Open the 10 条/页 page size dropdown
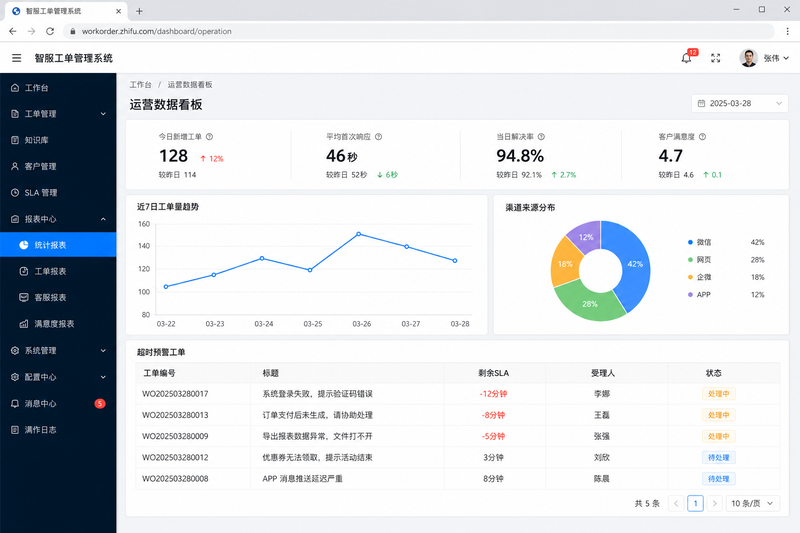The image size is (800, 533). 753,503
